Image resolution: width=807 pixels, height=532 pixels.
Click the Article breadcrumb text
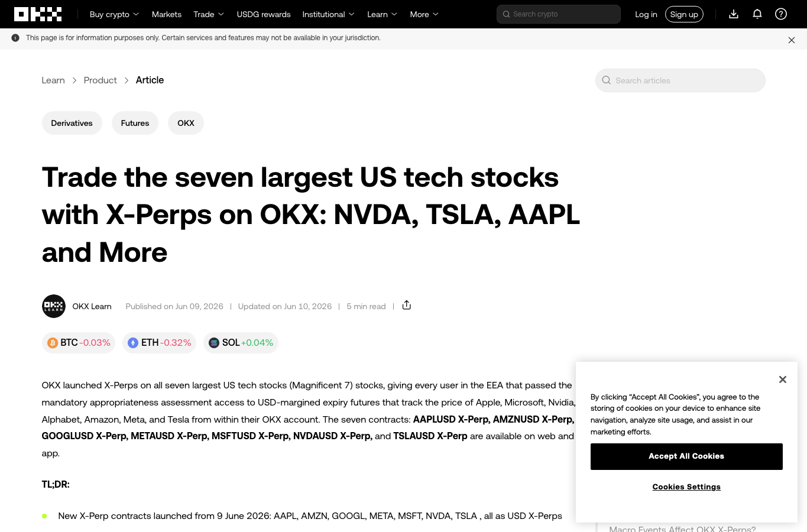point(150,80)
